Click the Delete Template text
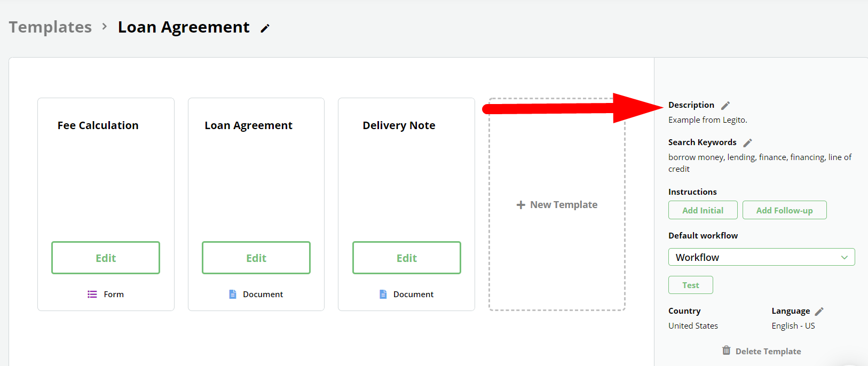Screen dimensions: 868x366 click(x=768, y=351)
